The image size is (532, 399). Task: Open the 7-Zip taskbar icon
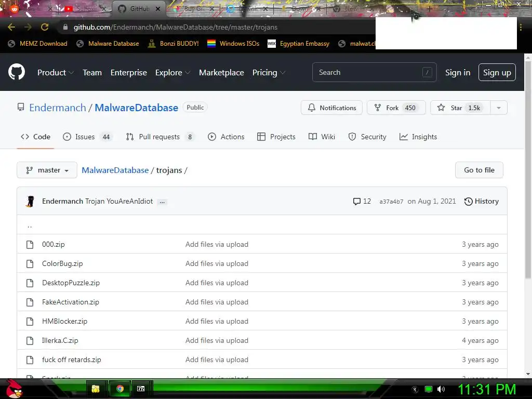[x=141, y=389]
